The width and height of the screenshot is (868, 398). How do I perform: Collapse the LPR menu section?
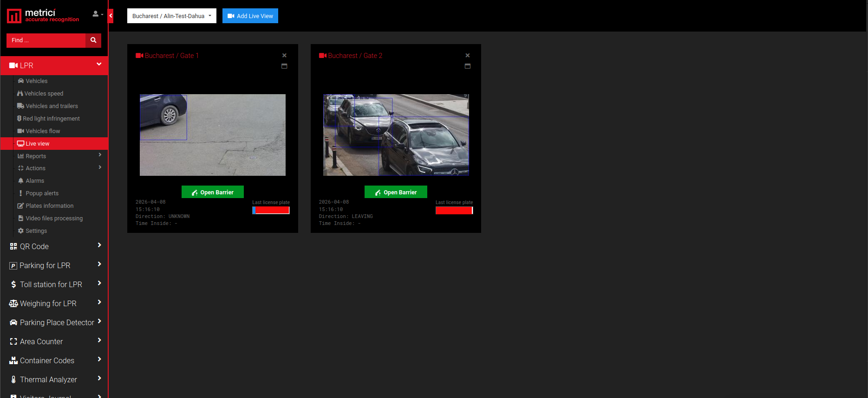click(x=54, y=65)
